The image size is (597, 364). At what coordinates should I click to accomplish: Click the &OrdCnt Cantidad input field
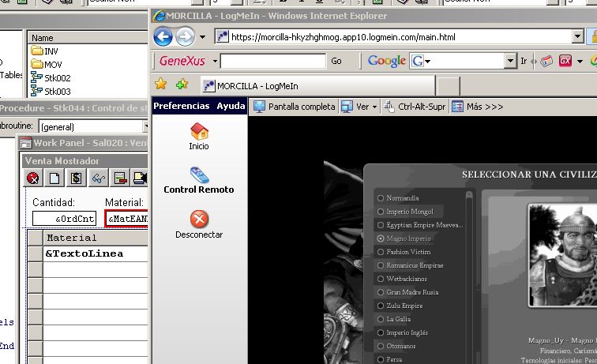[x=63, y=218]
